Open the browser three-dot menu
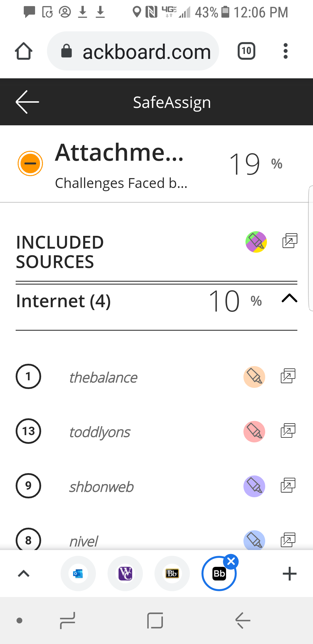Viewport: 313px width, 644px height. click(285, 51)
